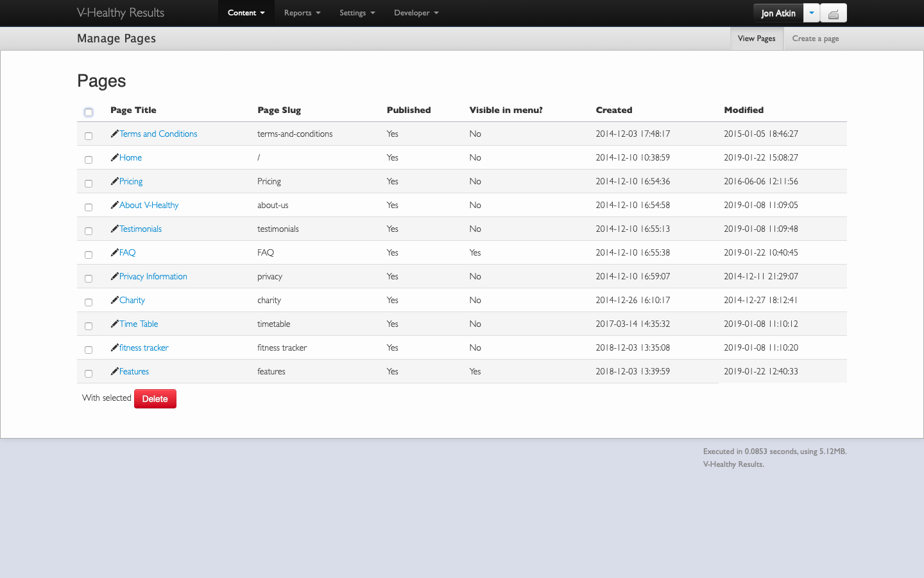Expand the Developer dropdown menu

(x=416, y=13)
